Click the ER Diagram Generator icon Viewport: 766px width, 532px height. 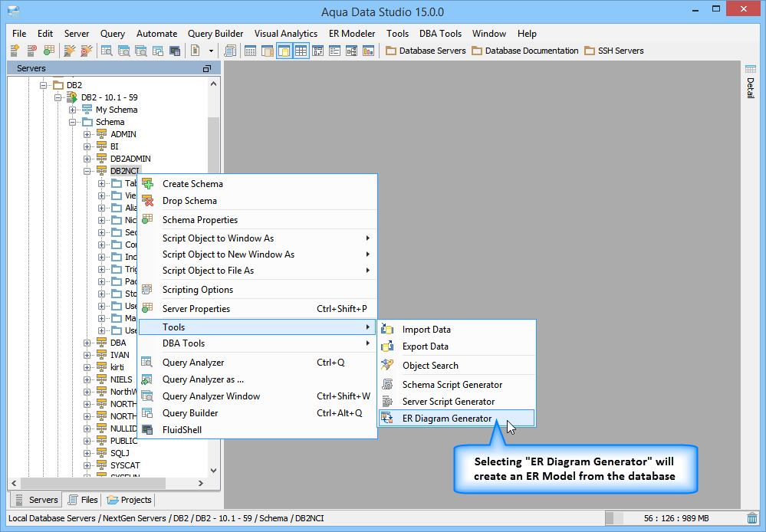coord(387,419)
